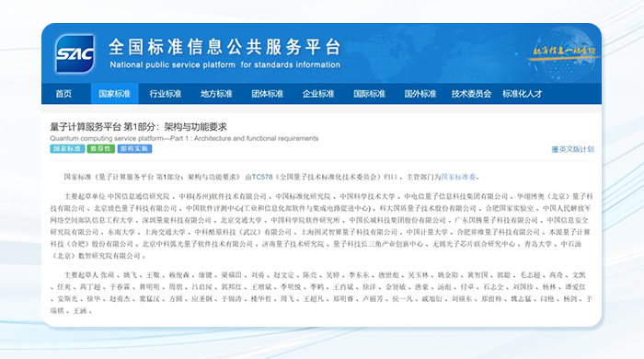Follow the TC578 committee link
644x359 pixels.
(x=262, y=177)
